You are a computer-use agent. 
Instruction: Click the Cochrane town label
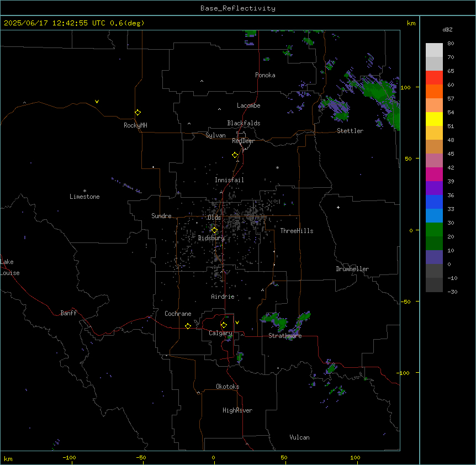coord(178,314)
